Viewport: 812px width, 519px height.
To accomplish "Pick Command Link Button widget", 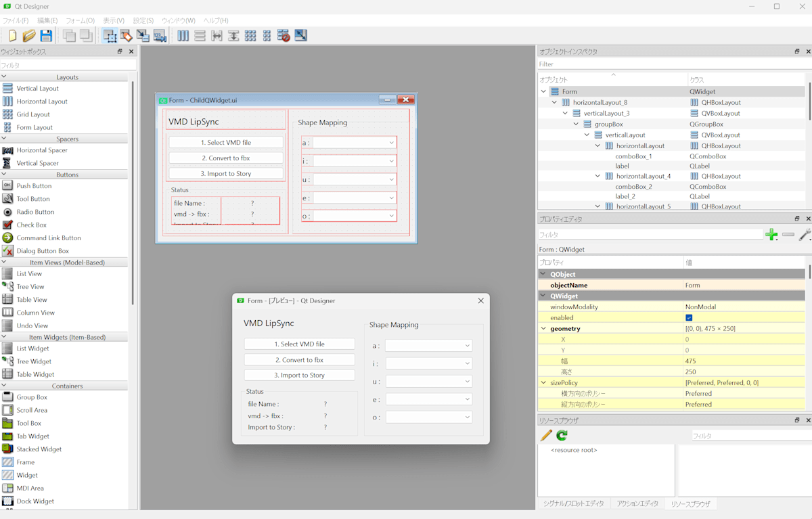I will pyautogui.click(x=49, y=238).
